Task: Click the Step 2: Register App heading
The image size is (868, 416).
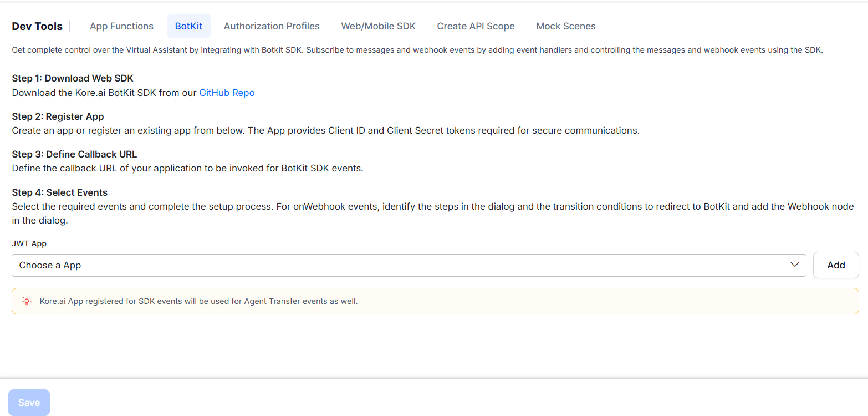Action: 58,116
